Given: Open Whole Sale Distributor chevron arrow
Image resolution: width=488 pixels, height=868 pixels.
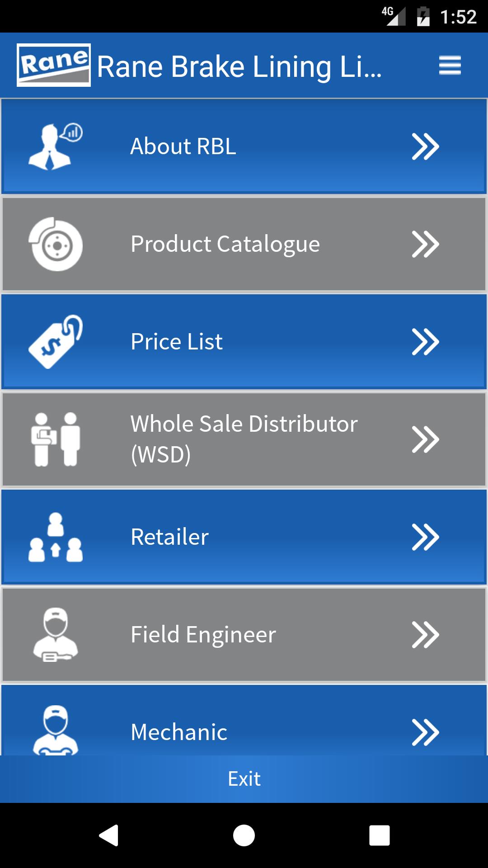Looking at the screenshot, I should point(425,439).
